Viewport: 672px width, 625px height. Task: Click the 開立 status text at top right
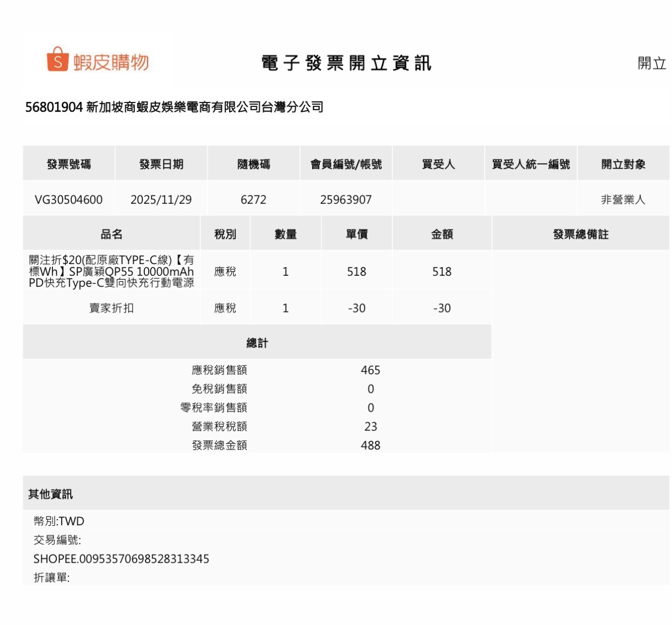click(651, 64)
